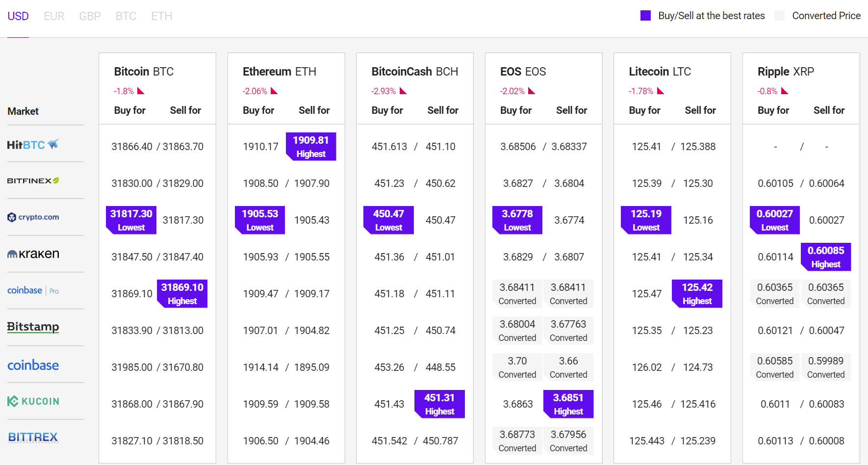Open the Litecoin LTC column header

tap(660, 72)
